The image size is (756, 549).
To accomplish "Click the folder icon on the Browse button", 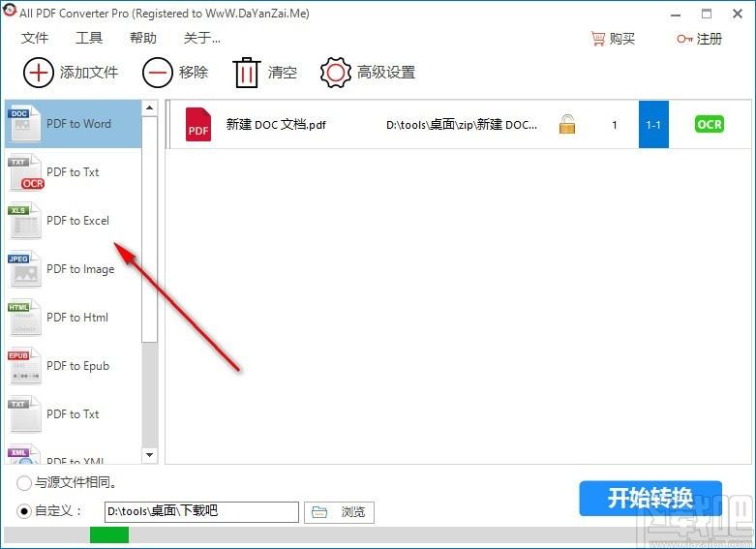I will 318,512.
